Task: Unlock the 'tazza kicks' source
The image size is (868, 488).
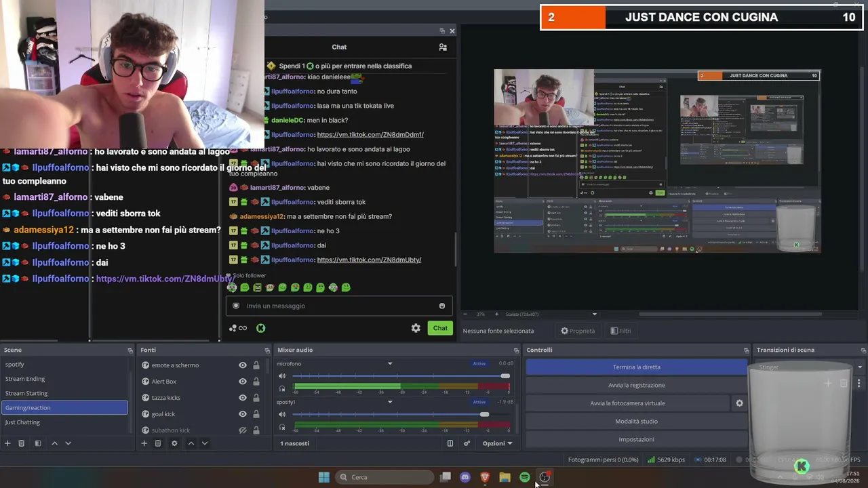Action: pyautogui.click(x=256, y=398)
